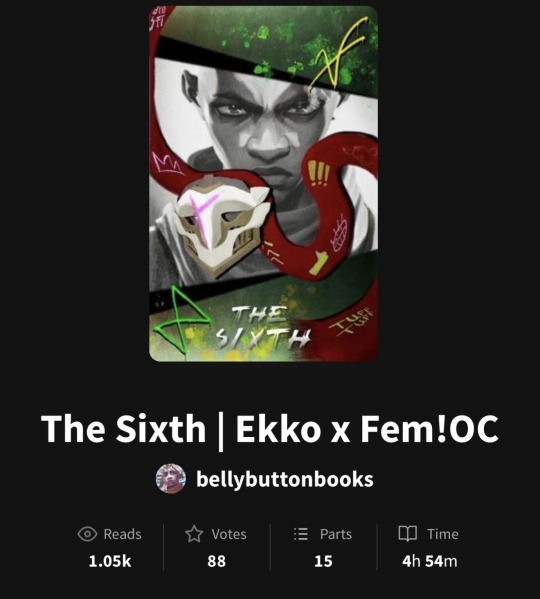Click the Reads label
Screen dimensions: 540x599
pyautogui.click(x=122, y=534)
